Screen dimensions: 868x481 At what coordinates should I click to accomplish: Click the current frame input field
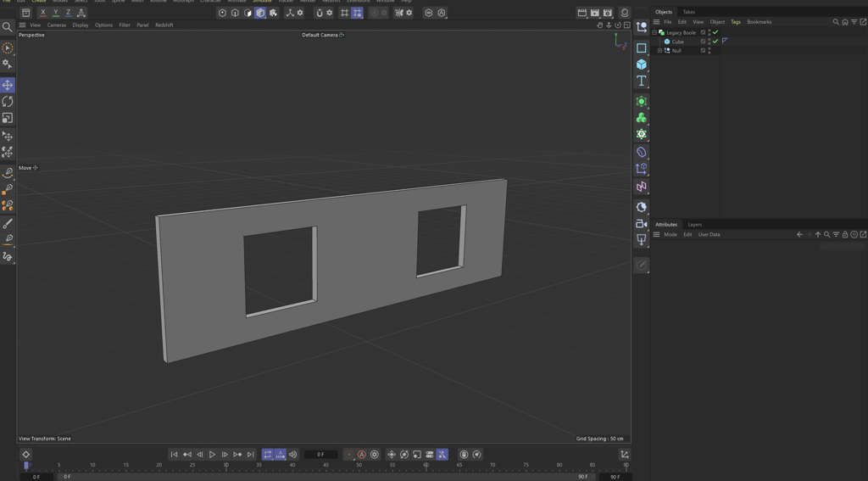pyautogui.click(x=320, y=455)
